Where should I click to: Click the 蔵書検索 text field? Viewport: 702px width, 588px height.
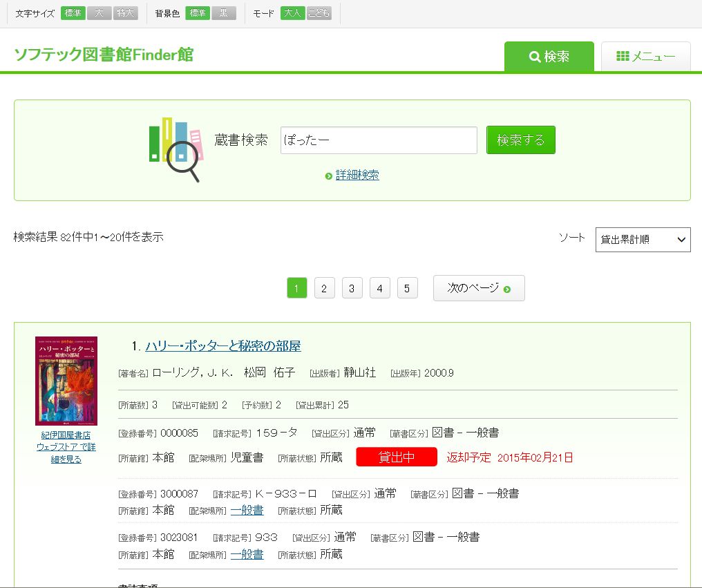379,140
